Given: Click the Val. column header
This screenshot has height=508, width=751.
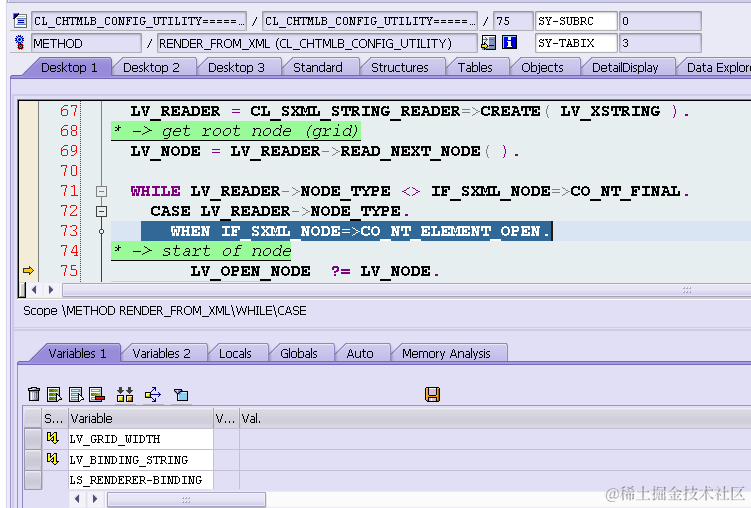Looking at the screenshot, I should [495, 418].
